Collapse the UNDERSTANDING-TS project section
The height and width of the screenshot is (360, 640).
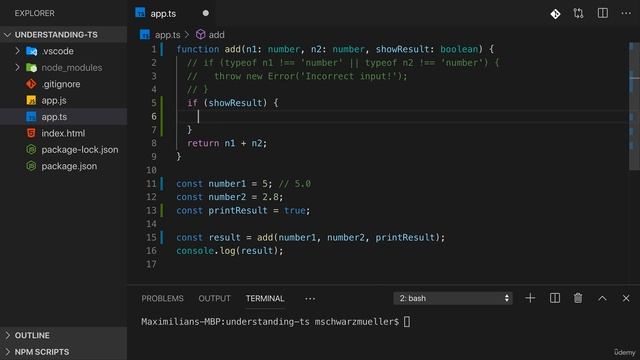click(x=63, y=35)
